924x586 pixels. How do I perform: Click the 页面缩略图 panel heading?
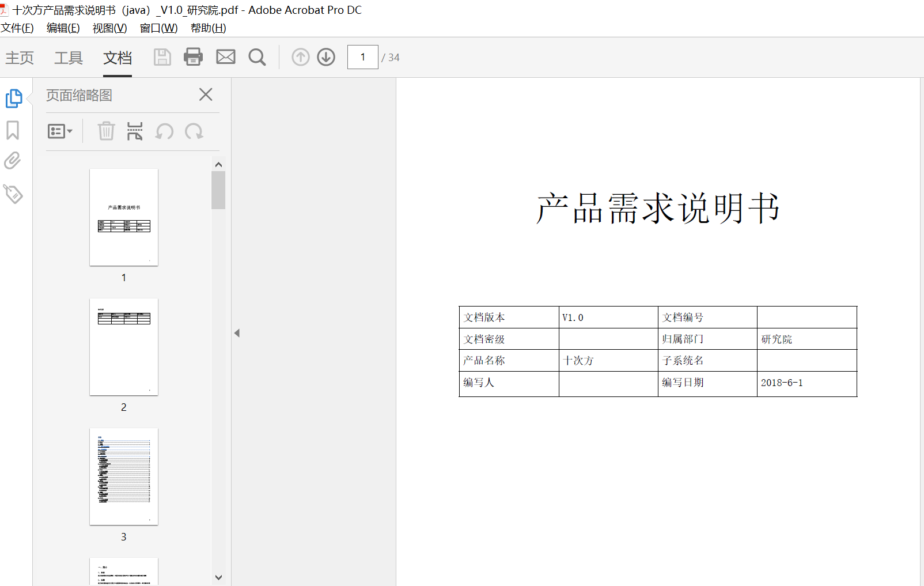79,95
